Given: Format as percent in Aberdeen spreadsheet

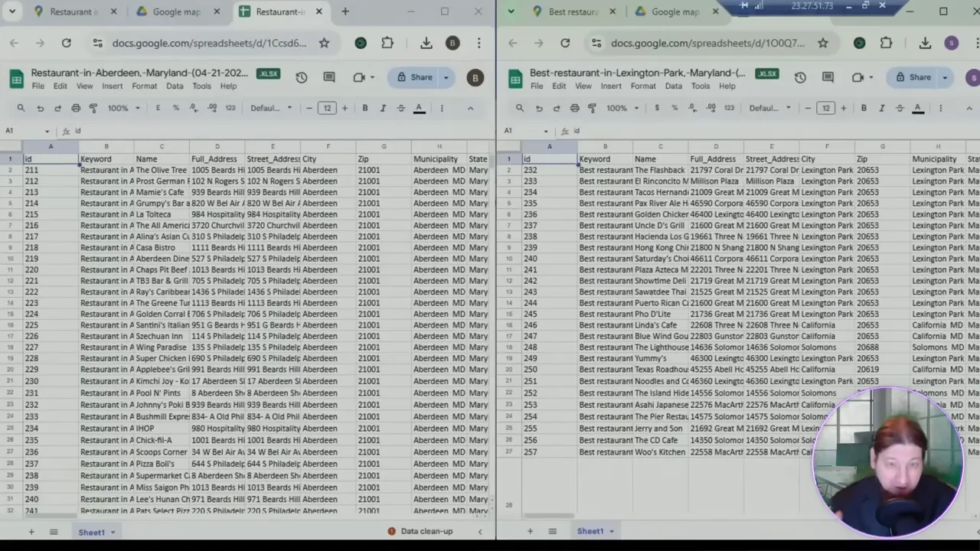Looking at the screenshot, I should tap(175, 108).
